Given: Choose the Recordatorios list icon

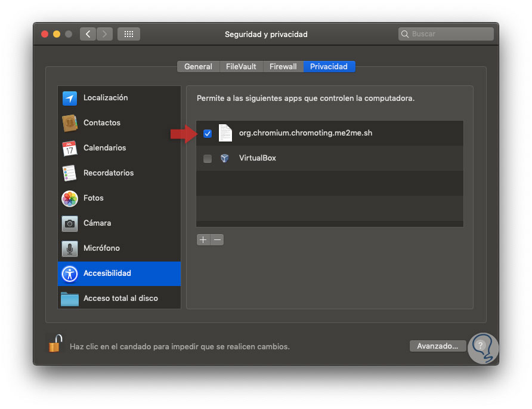Looking at the screenshot, I should coord(70,173).
